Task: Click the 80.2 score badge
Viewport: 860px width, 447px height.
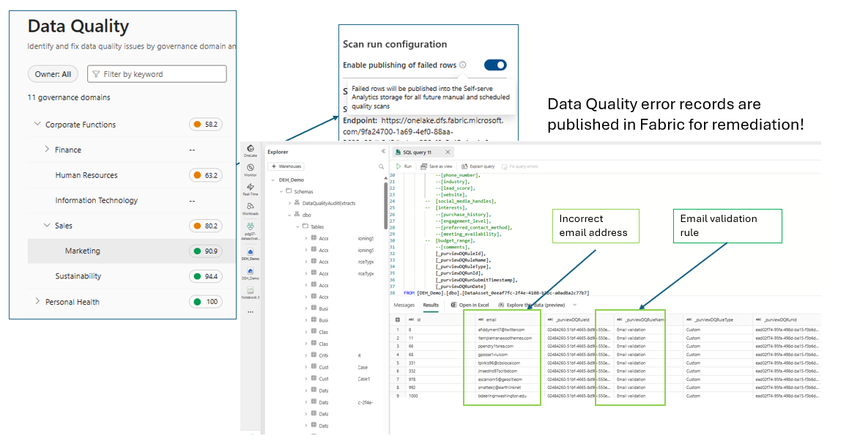Action: (206, 226)
